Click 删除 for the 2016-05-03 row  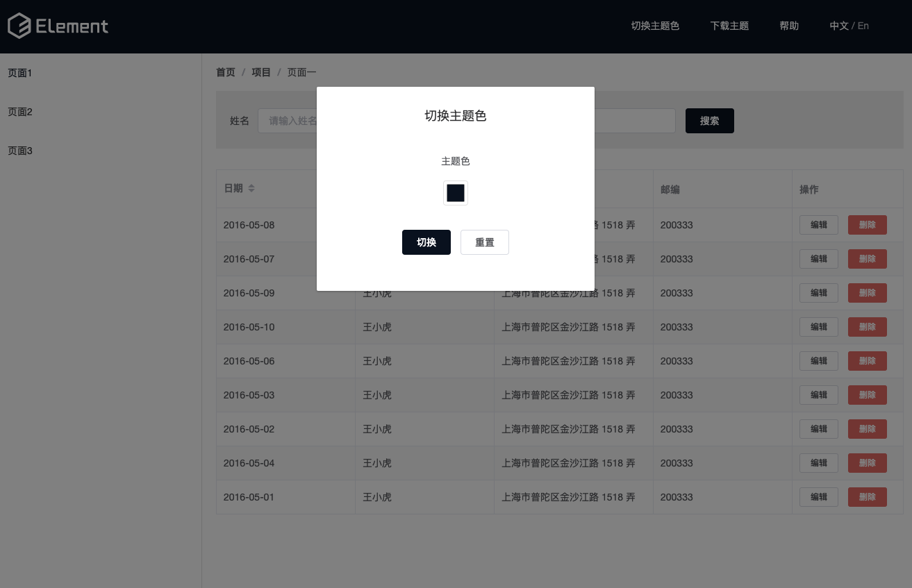click(868, 395)
